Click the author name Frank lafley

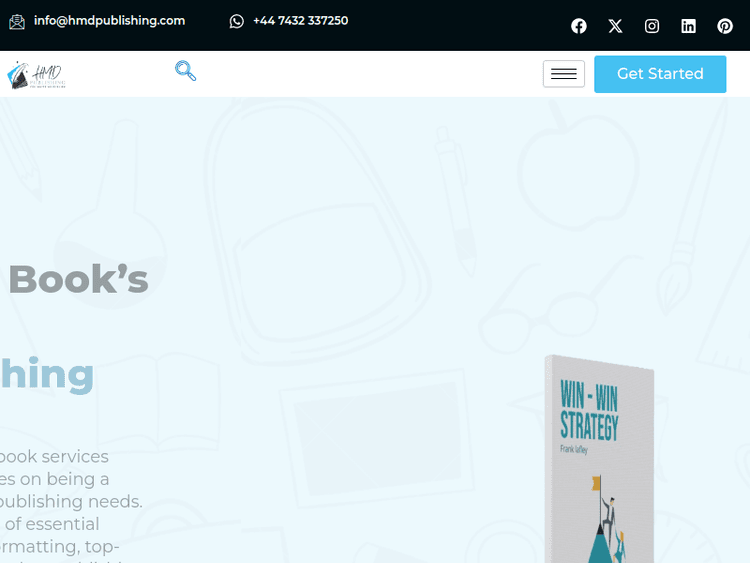[x=574, y=449]
